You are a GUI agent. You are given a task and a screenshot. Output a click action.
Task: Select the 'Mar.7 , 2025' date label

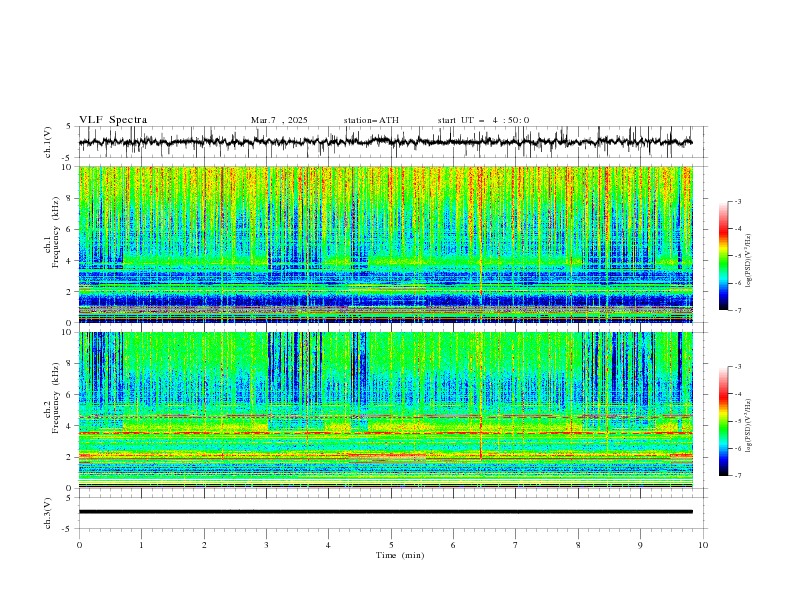pyautogui.click(x=279, y=120)
